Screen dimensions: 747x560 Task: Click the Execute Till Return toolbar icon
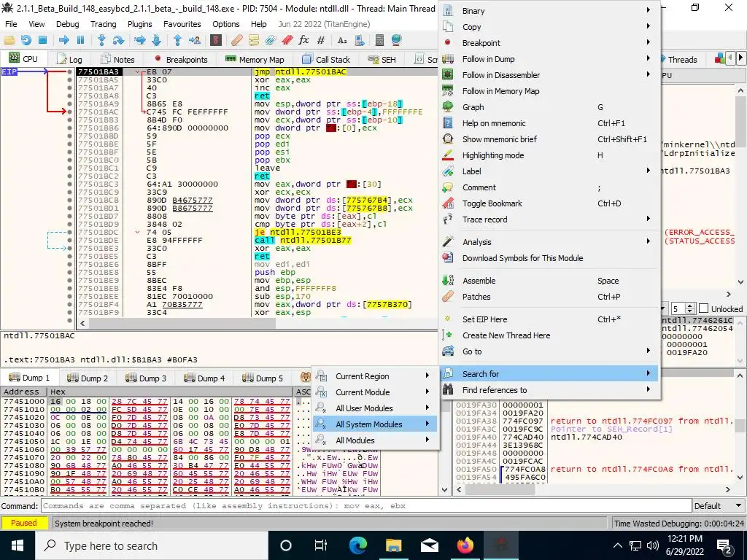coord(178,41)
